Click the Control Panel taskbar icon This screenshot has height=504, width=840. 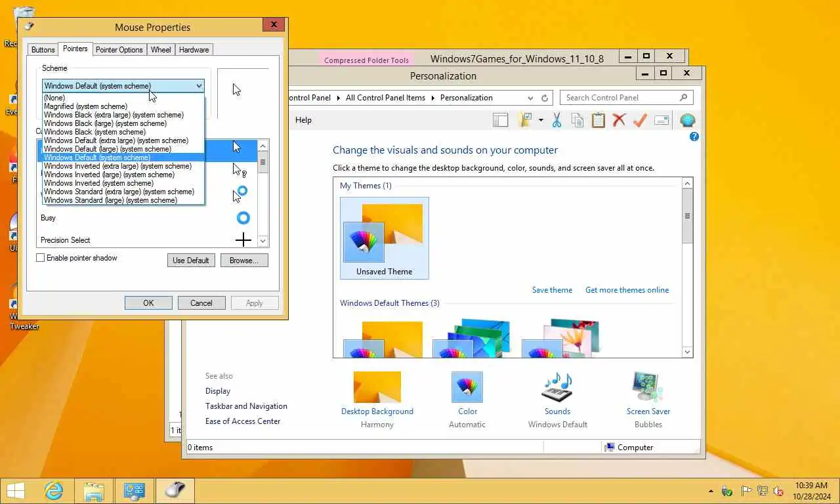(135, 490)
